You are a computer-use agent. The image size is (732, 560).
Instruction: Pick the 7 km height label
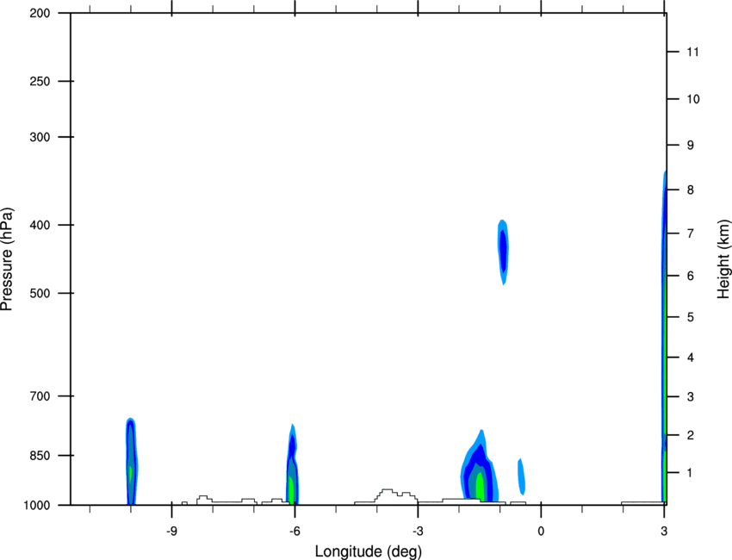(691, 233)
